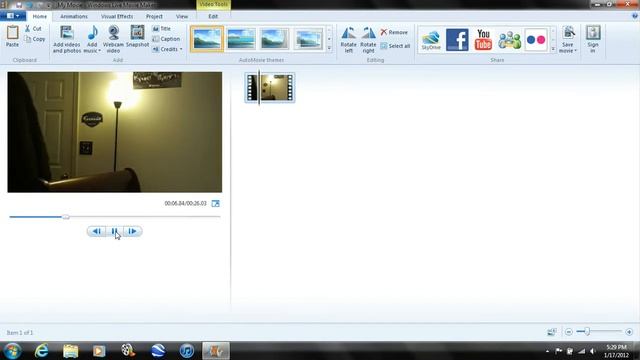Select the third AutoMovie theme
Image resolution: width=640 pixels, height=360 pixels.
click(x=275, y=39)
